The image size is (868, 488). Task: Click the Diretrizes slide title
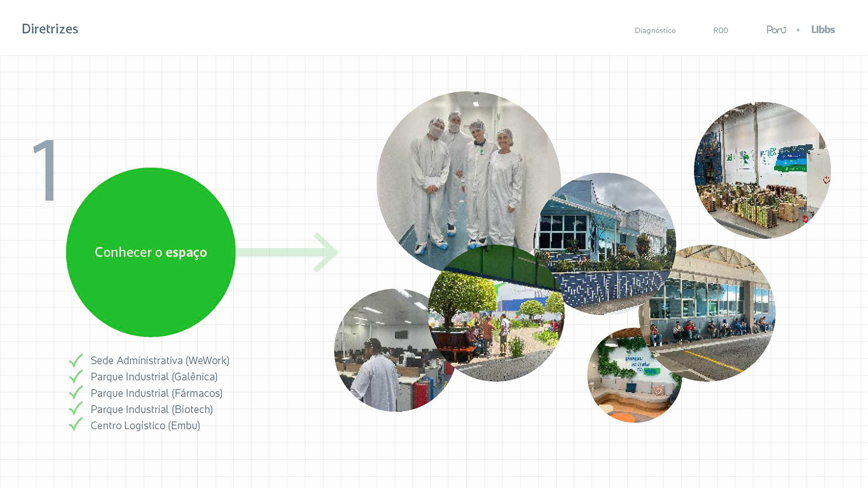click(50, 29)
